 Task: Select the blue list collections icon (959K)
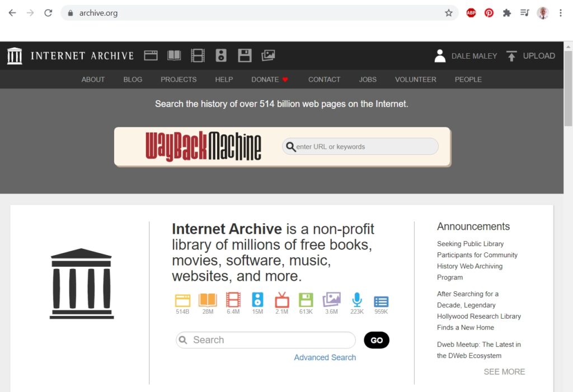(381, 302)
